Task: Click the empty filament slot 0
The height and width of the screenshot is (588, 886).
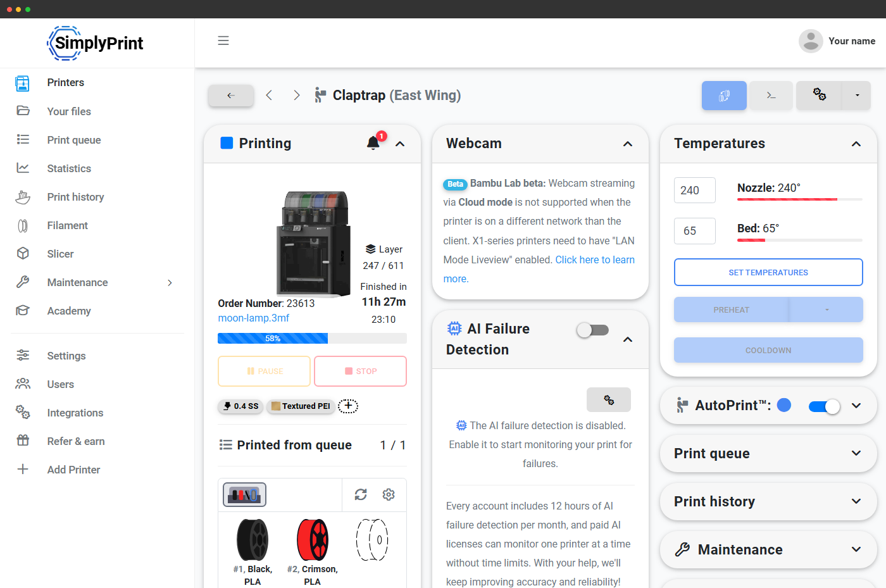Action: [372, 540]
